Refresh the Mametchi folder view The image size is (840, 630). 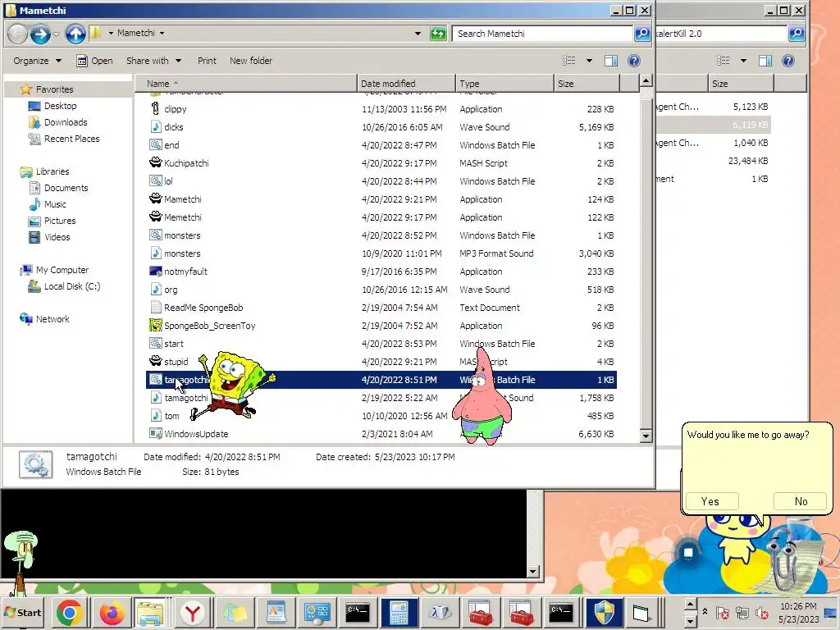(438, 34)
